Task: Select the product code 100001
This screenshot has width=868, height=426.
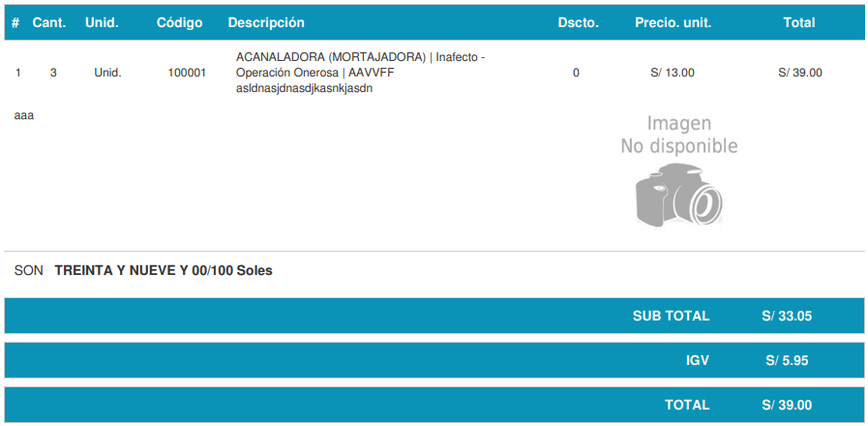Action: point(187,73)
